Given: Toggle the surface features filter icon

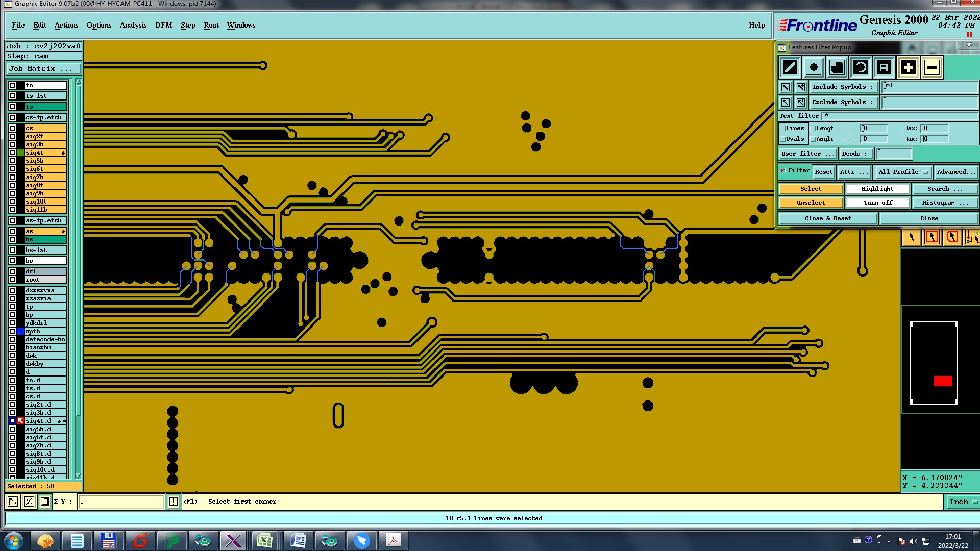Looking at the screenshot, I should point(837,67).
